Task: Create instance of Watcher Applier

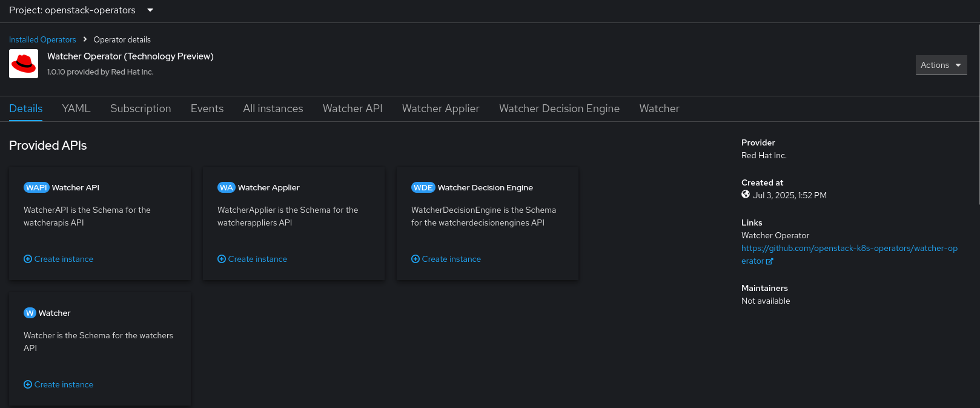Action: tap(253, 259)
